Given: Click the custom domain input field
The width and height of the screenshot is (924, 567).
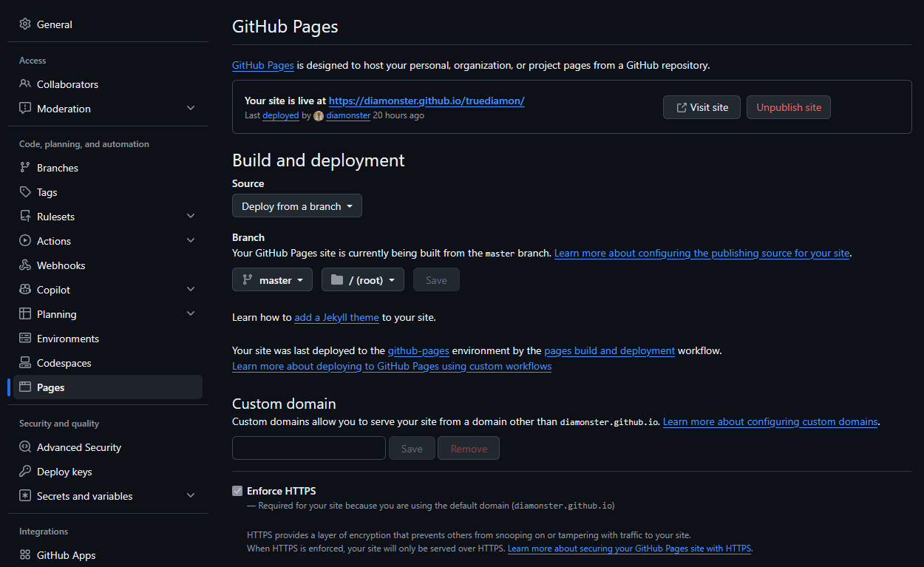Looking at the screenshot, I should click(x=309, y=448).
